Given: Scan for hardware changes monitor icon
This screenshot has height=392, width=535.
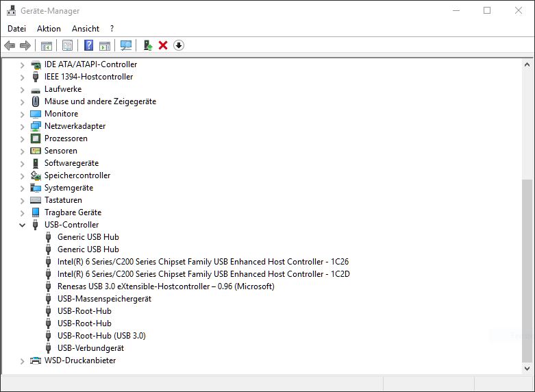Looking at the screenshot, I should point(126,45).
